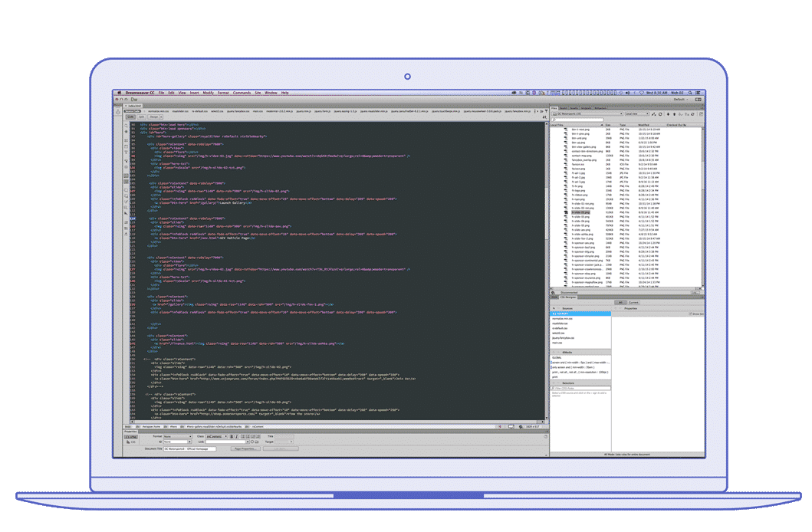This screenshot has height=532, width=812.
Task: Click the Page Properties button
Action: [x=245, y=448]
